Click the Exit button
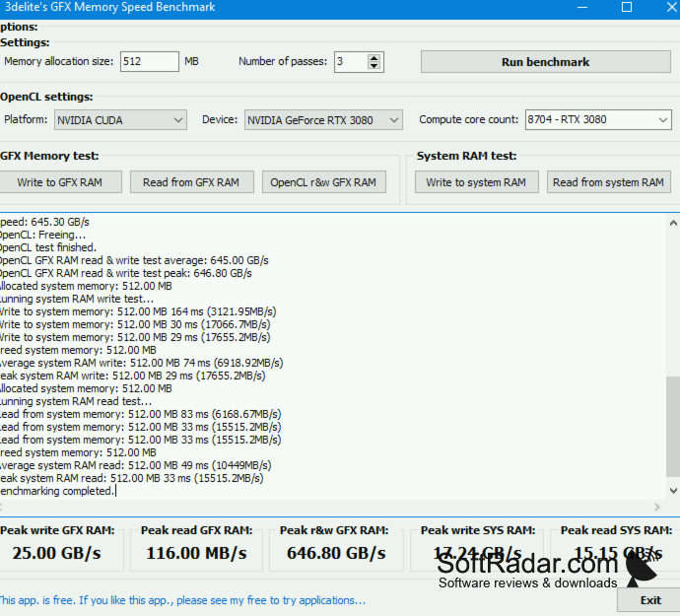The image size is (680, 616). pos(650,600)
